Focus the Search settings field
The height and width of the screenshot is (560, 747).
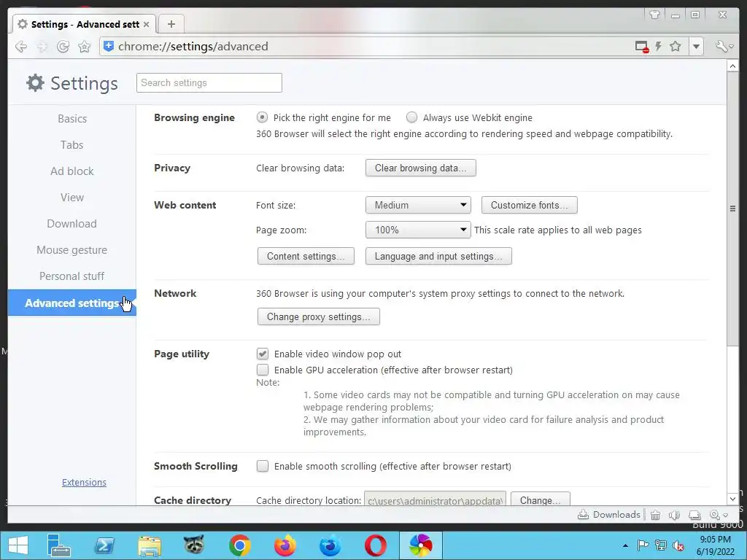click(x=209, y=83)
